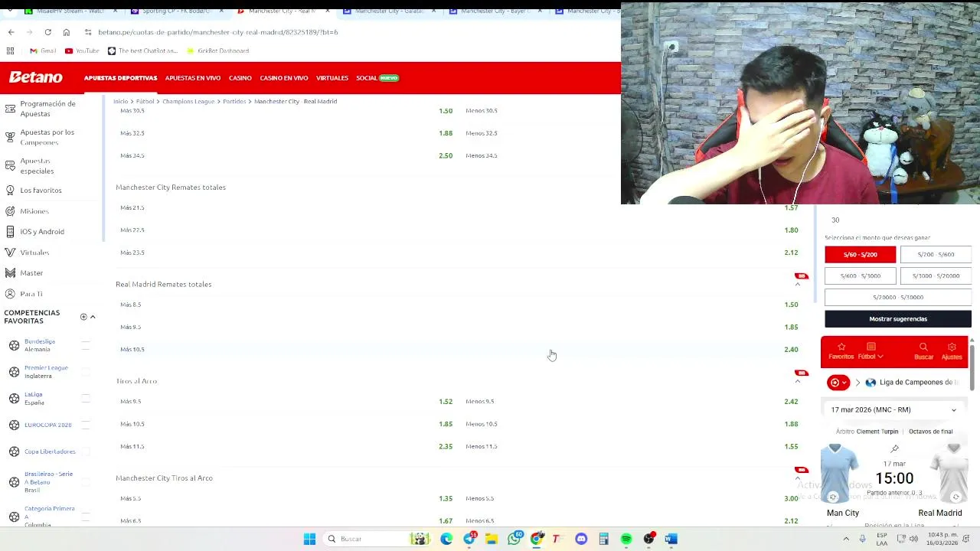Open the browser home page

pyautogui.click(x=67, y=32)
